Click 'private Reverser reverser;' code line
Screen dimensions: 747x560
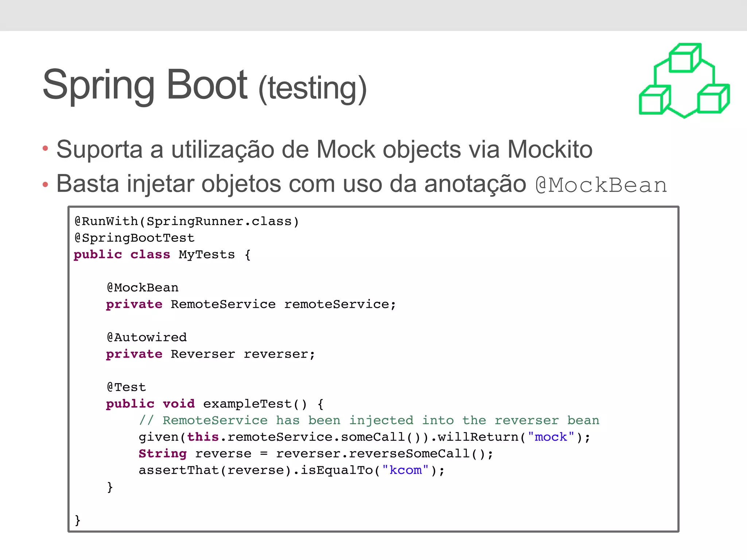pyautogui.click(x=210, y=354)
